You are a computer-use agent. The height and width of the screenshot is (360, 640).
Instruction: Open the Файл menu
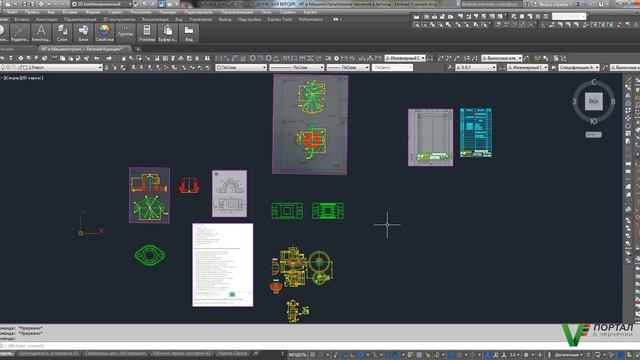click(x=12, y=12)
